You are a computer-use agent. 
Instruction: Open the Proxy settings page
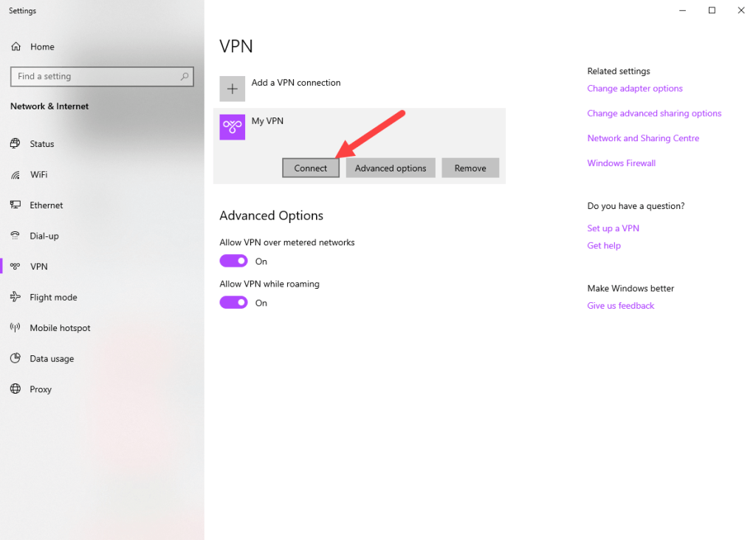coord(41,389)
